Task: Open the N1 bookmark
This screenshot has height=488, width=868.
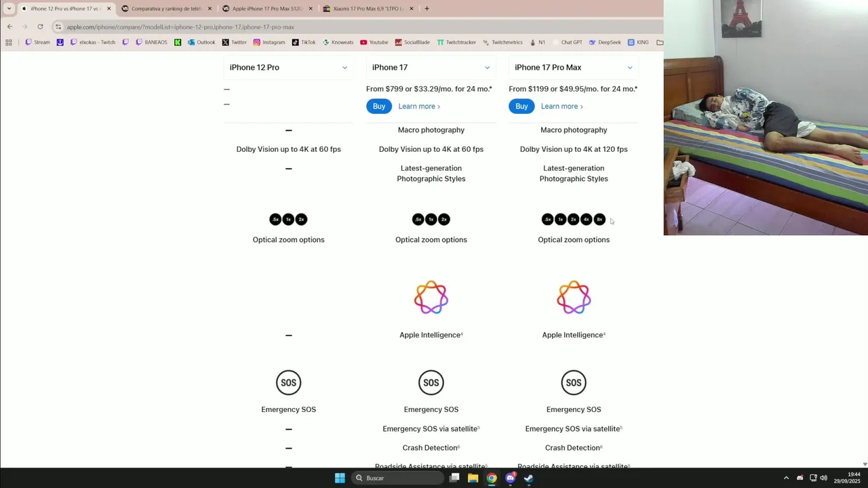Action: point(538,42)
